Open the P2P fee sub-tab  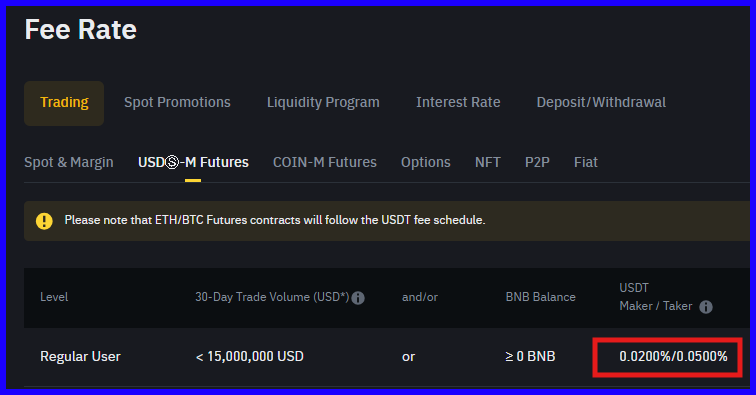tap(537, 162)
